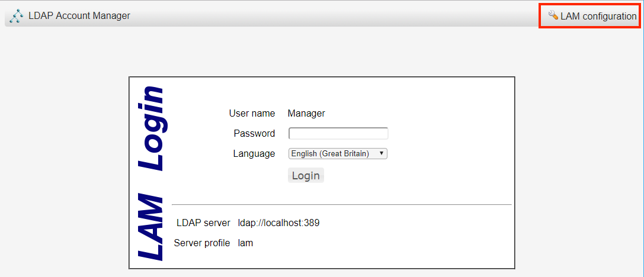The height and width of the screenshot is (277, 644).
Task: Click the wrench icon beside LAM configuration
Action: tap(553, 15)
